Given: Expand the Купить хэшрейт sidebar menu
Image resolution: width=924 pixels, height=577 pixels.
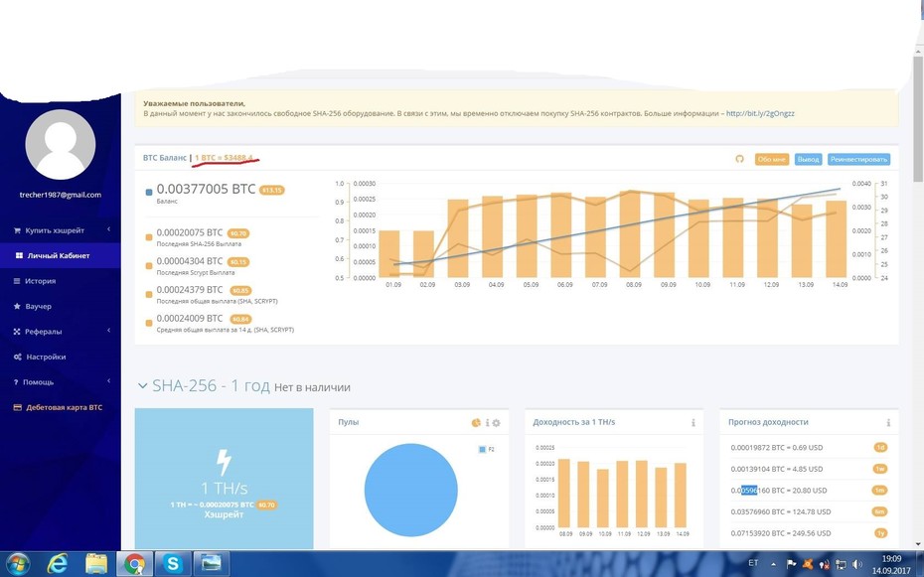Looking at the screenshot, I should coord(60,230).
